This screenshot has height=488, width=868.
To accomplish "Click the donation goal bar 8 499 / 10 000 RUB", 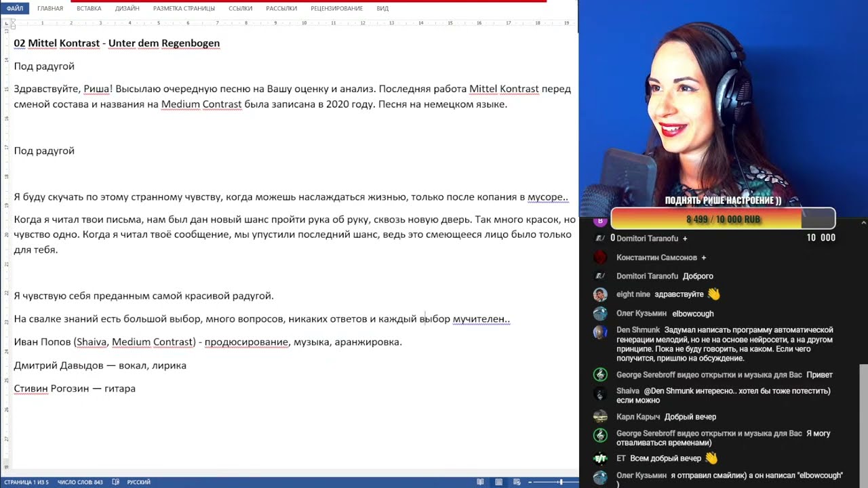I will click(723, 220).
